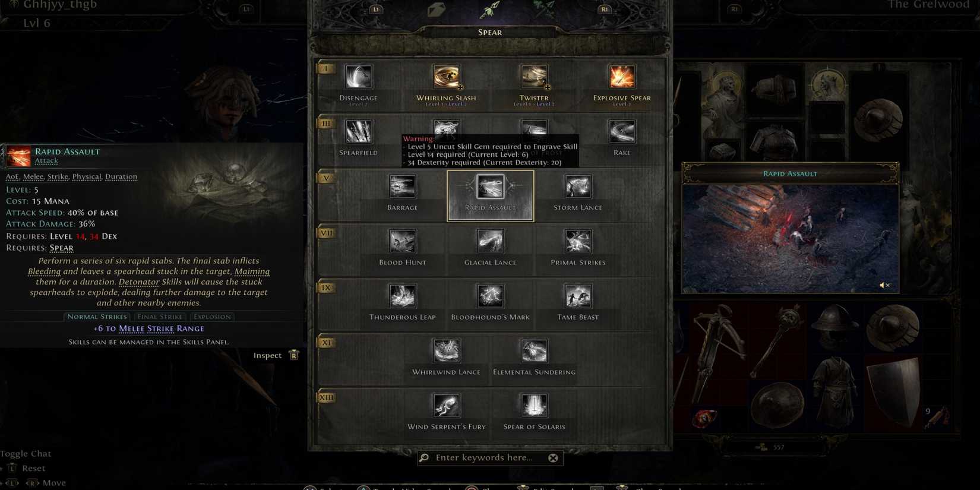Switch to the Final Strike tab
This screenshot has width=980, height=490.
point(160,317)
